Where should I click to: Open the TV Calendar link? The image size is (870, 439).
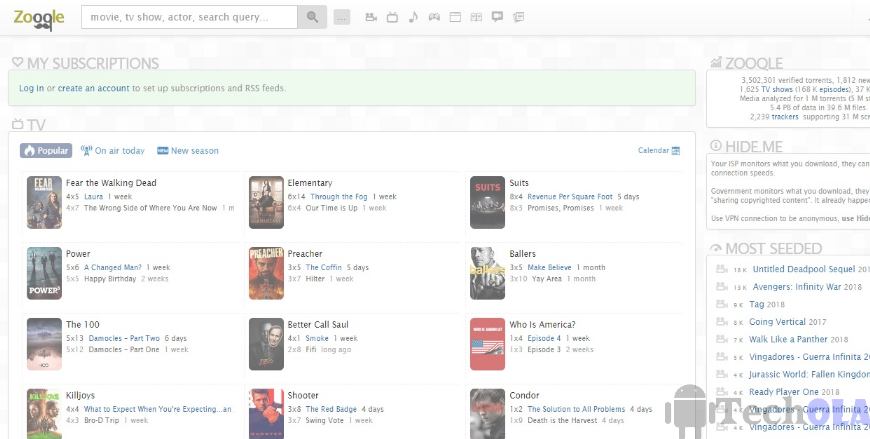pos(653,150)
